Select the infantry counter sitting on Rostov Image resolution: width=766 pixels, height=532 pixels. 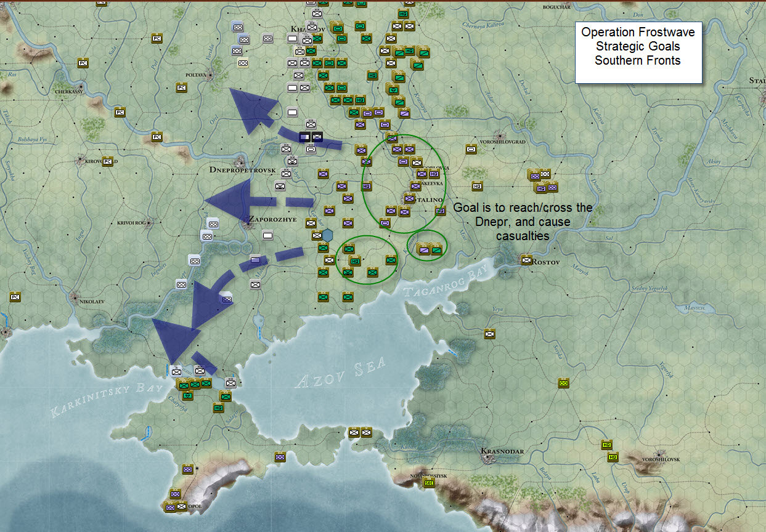tap(527, 260)
